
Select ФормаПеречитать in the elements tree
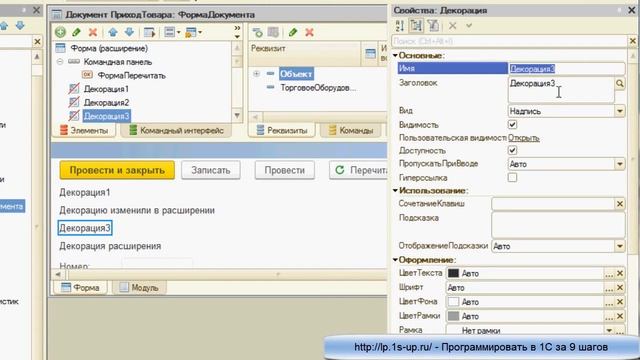click(131, 76)
